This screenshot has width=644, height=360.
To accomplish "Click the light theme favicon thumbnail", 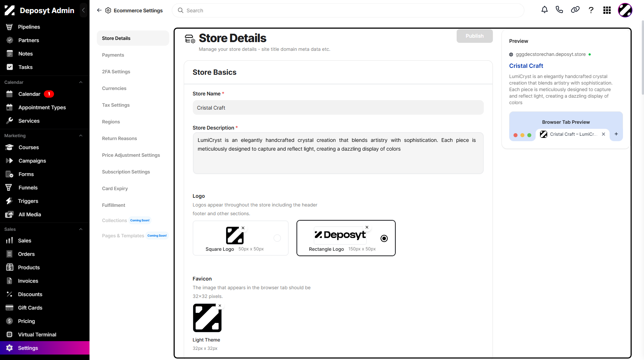I will tap(207, 318).
